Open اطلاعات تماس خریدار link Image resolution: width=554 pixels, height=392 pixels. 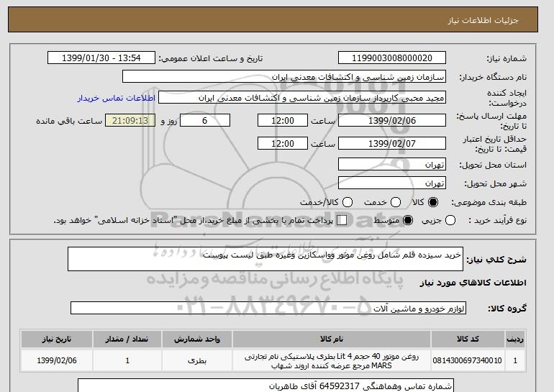[x=117, y=98]
